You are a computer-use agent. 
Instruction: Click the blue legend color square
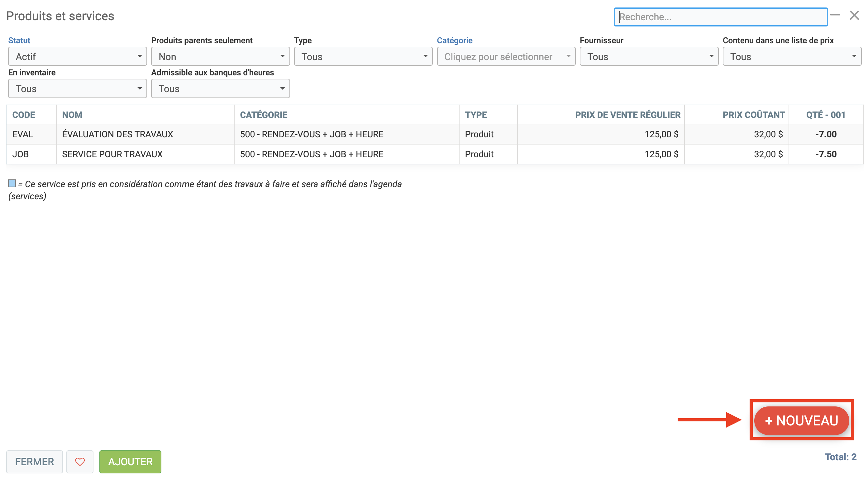(12, 183)
